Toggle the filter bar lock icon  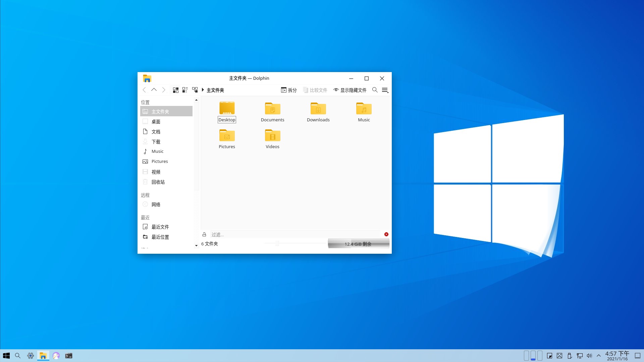pos(204,234)
